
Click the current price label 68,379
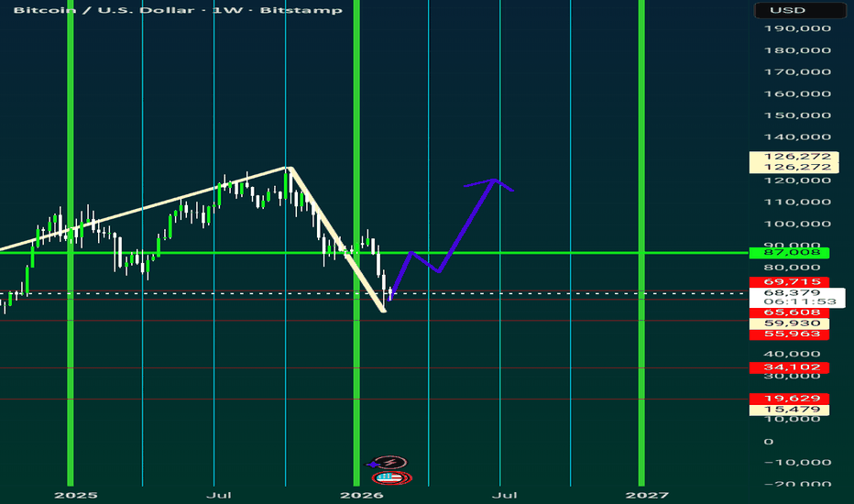point(792,292)
